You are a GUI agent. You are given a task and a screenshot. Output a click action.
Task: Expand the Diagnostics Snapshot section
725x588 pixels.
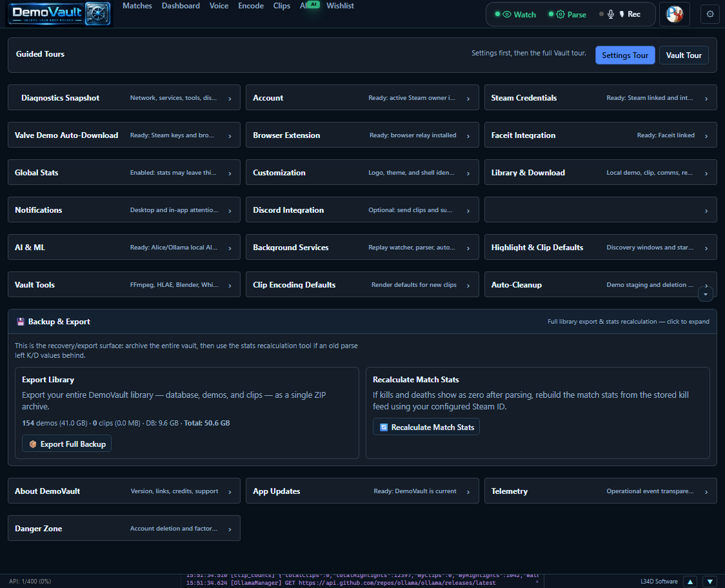point(124,97)
